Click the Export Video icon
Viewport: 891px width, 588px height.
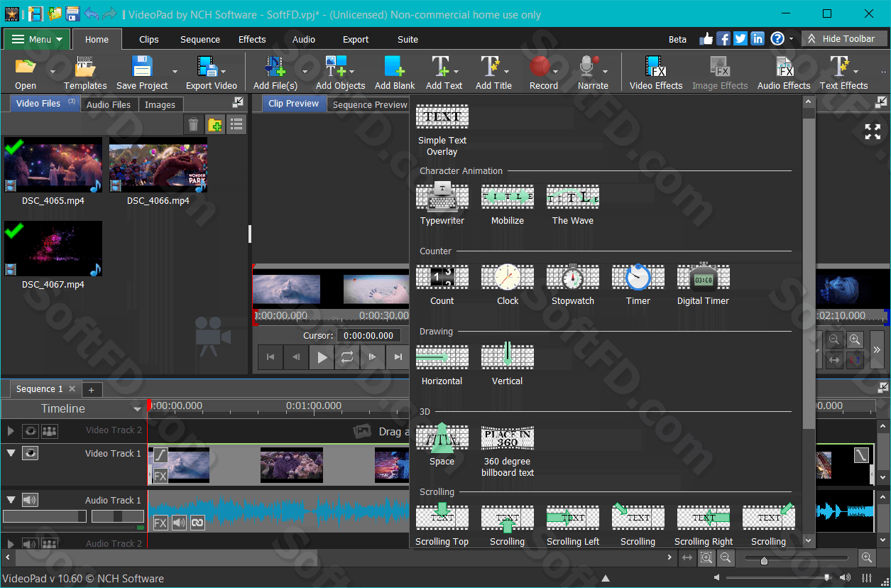pyautogui.click(x=208, y=67)
